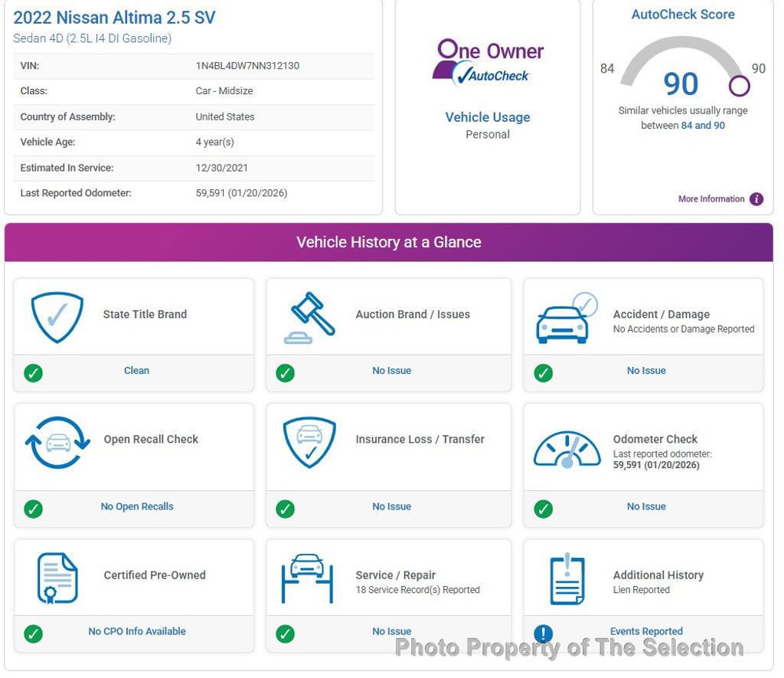This screenshot has height=678, width=784.
Task: Click the Insurance Loss / Transfer shield icon
Action: tap(309, 442)
